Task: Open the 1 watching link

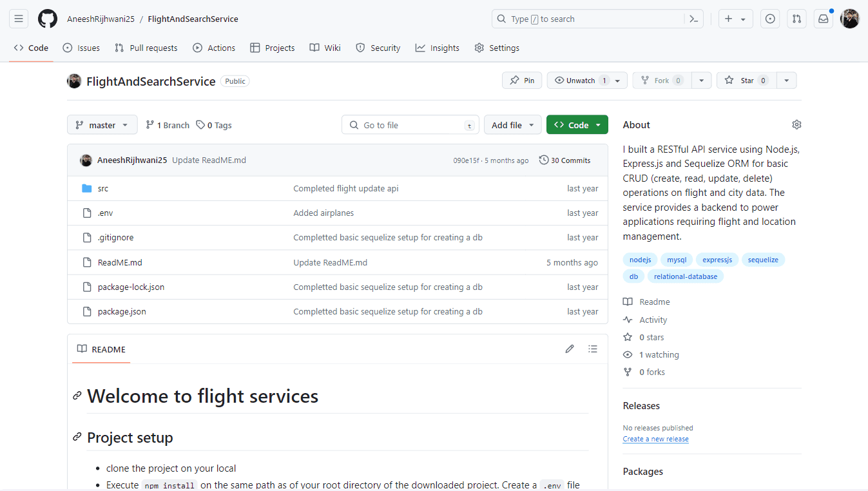Action: pos(651,354)
